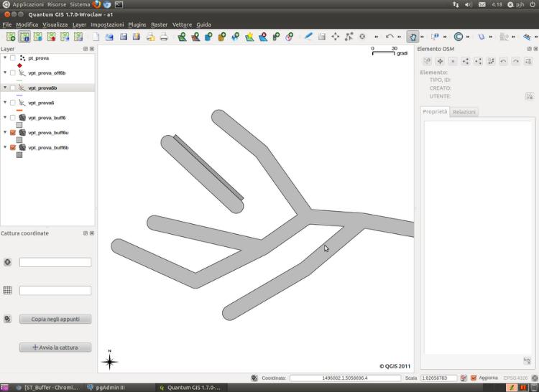This screenshot has height=392, width=539.
Task: Click Avvia la cattura button
Action: click(55, 347)
